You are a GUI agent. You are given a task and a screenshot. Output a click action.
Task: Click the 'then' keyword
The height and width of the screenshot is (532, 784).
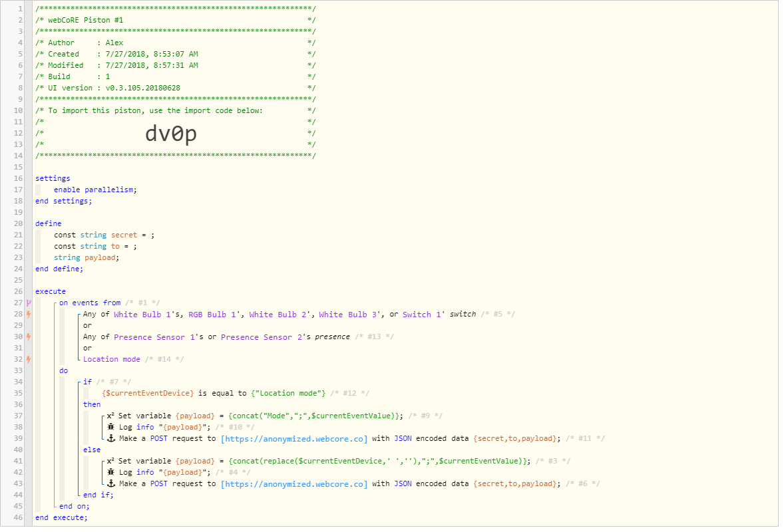pyautogui.click(x=92, y=404)
